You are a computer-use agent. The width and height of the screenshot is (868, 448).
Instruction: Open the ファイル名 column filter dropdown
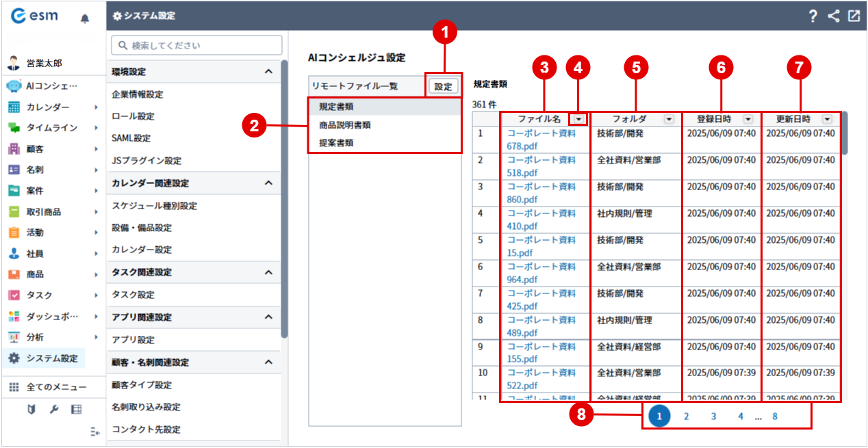click(580, 119)
